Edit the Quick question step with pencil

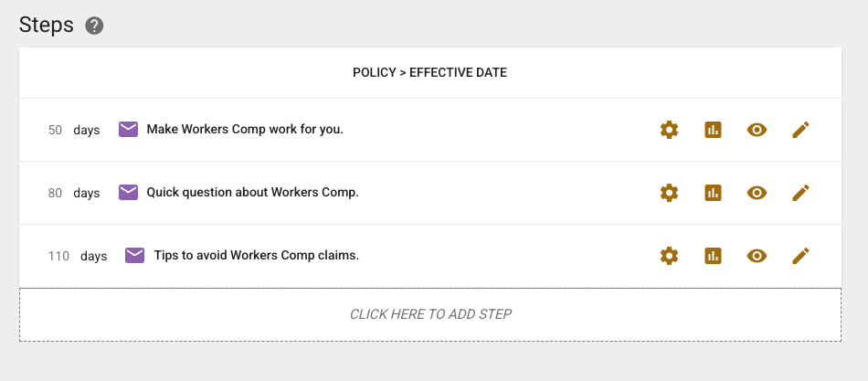[x=800, y=193]
